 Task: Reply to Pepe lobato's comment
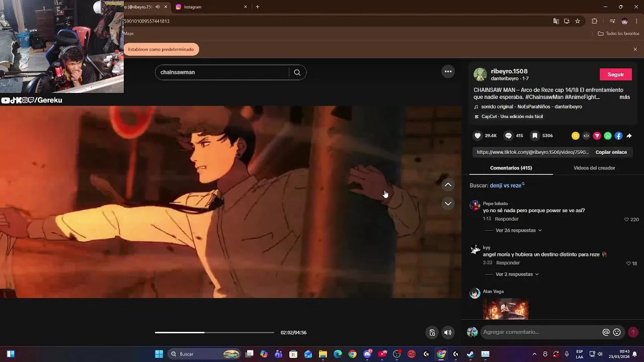(507, 219)
